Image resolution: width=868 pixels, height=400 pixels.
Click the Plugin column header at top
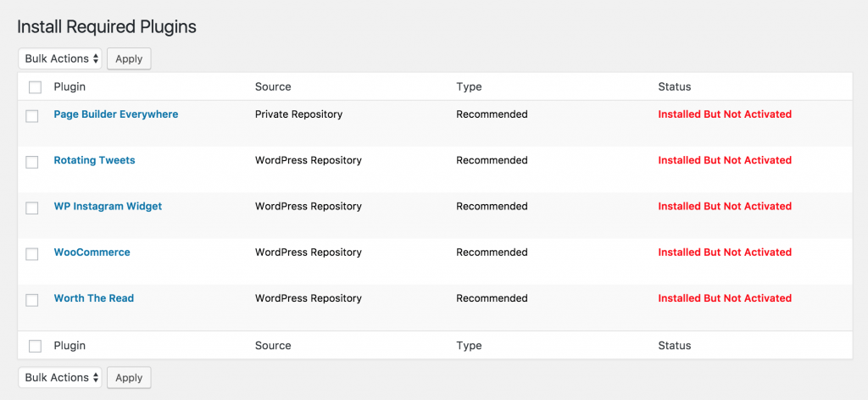point(70,86)
